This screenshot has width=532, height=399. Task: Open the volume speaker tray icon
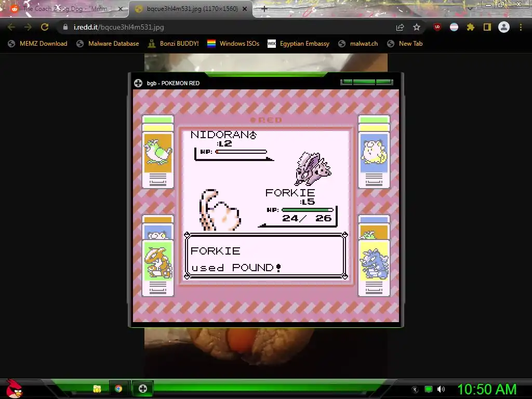441,389
